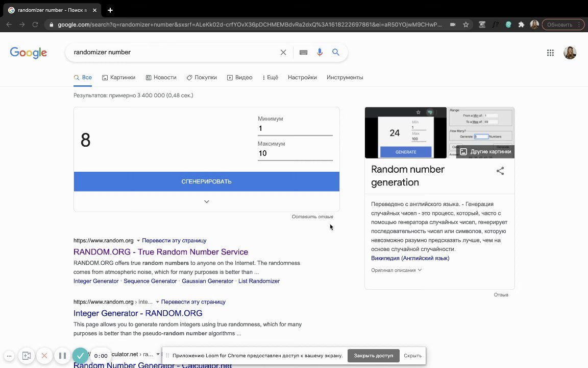Switch to the Картинки tab
Image resolution: width=588 pixels, height=368 pixels.
tap(118, 77)
